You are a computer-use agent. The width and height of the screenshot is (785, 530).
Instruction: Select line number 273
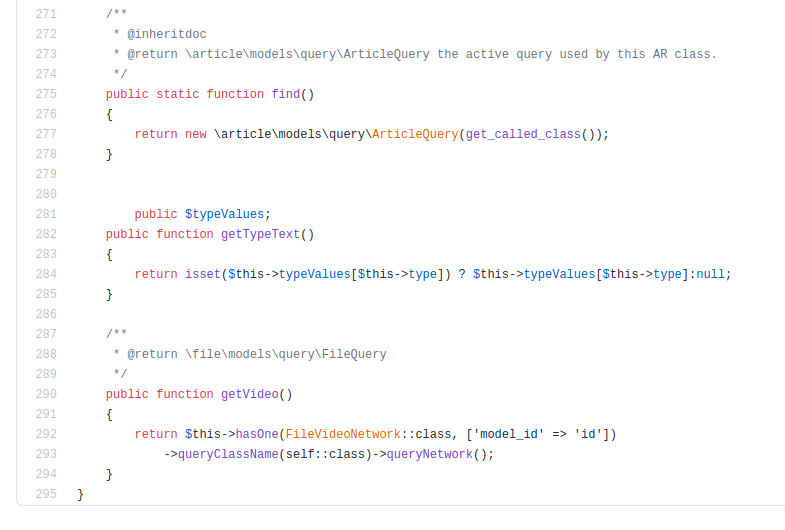tap(46, 54)
